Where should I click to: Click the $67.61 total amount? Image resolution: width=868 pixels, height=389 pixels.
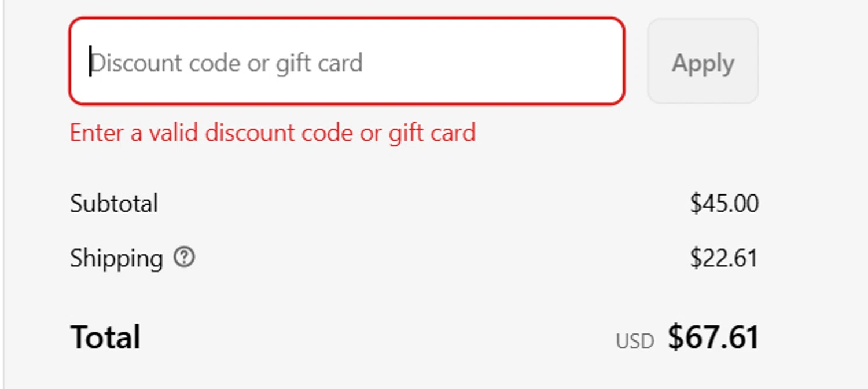pos(713,337)
